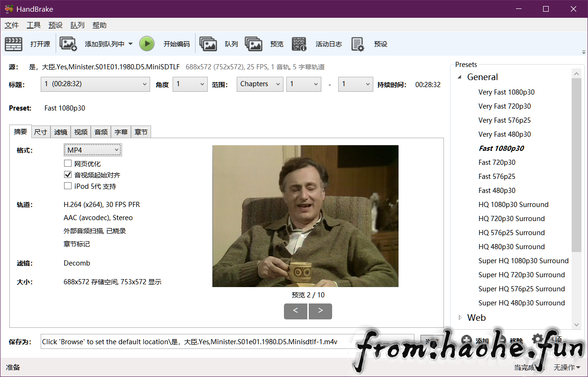The height and width of the screenshot is (377, 588).
Task: Switch to the 摘要 tab
Action: 21,132
